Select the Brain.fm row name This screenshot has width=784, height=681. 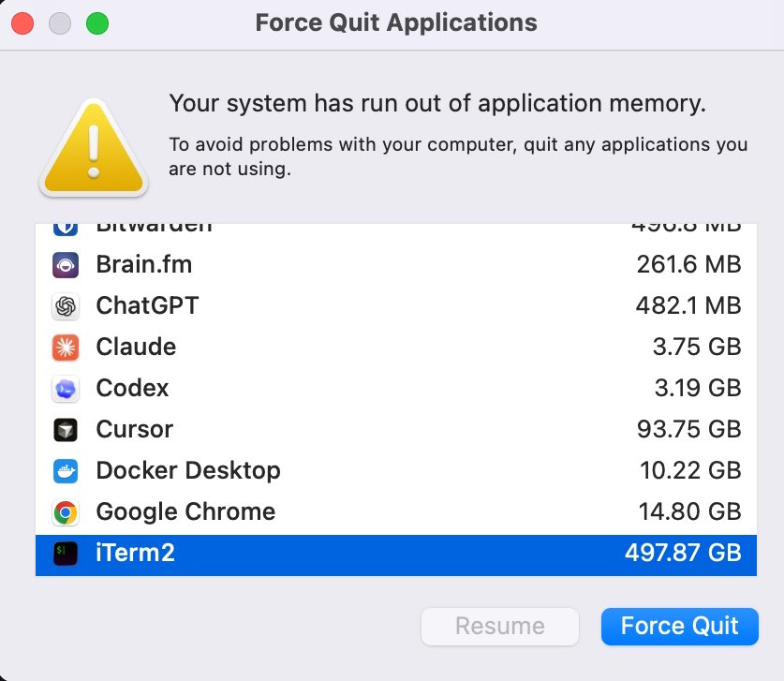pos(144,264)
